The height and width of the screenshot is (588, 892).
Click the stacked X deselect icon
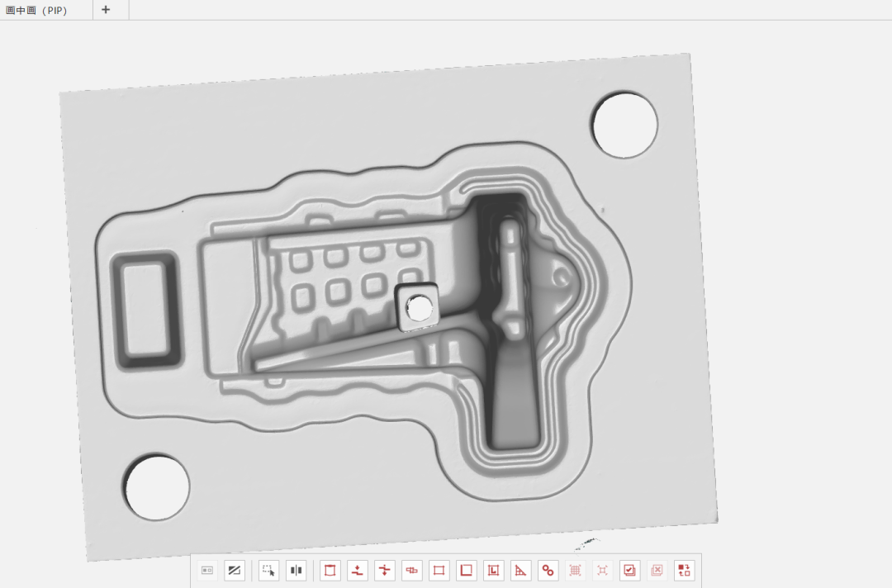657,571
